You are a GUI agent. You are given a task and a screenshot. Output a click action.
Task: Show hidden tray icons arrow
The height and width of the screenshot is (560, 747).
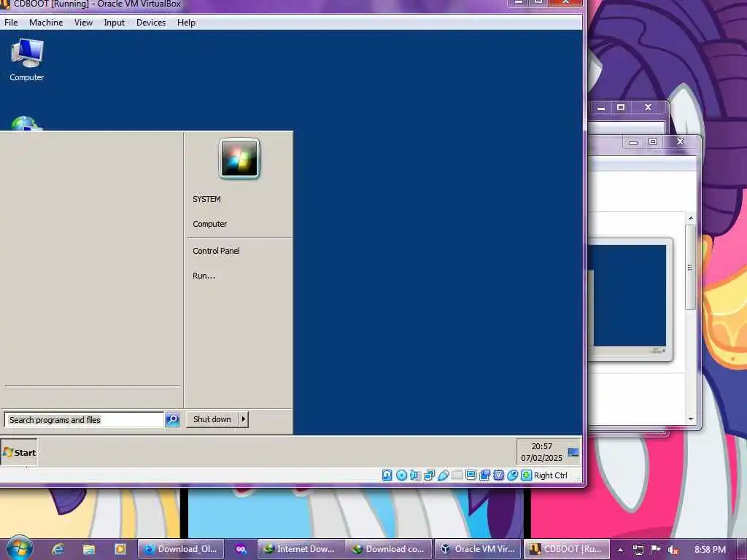click(x=620, y=550)
